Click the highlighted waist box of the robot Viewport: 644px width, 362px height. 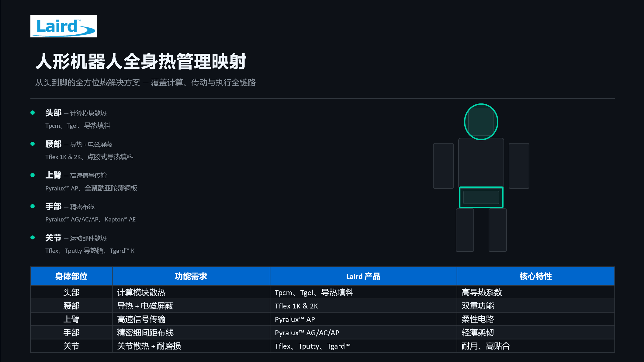pyautogui.click(x=481, y=197)
